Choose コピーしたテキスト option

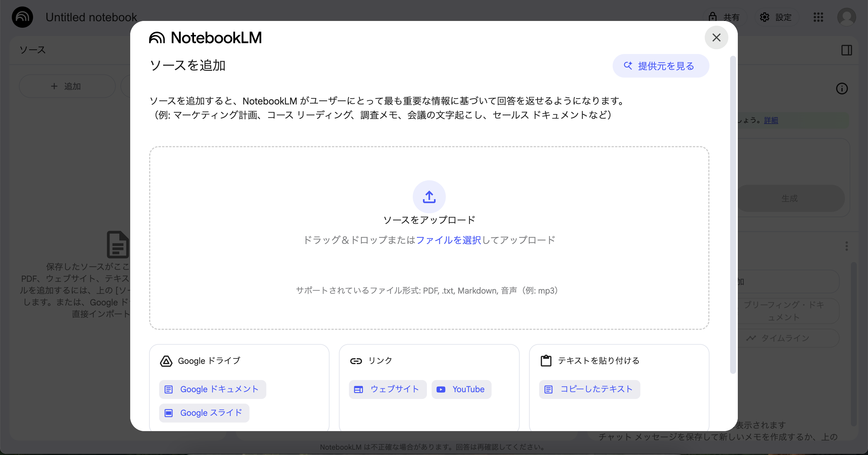589,389
